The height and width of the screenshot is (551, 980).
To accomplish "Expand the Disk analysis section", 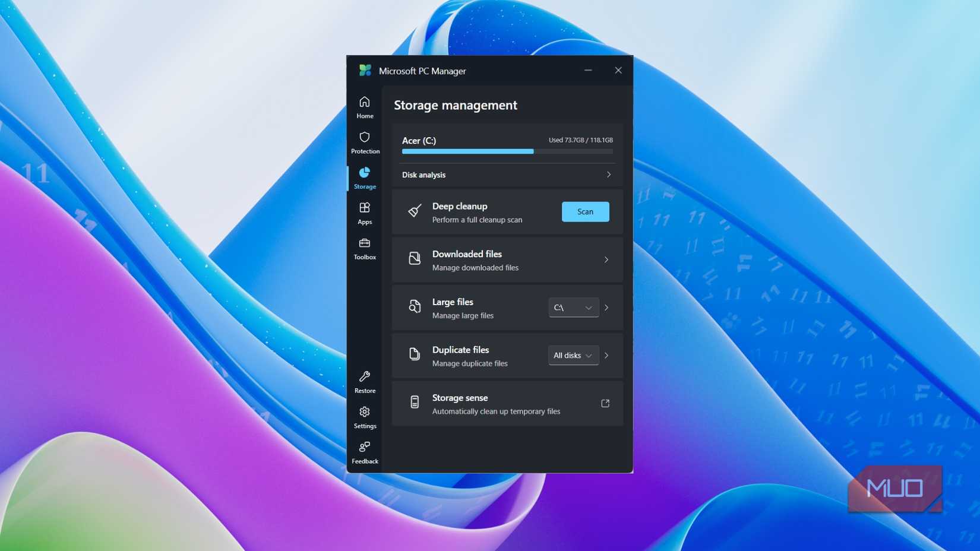I will [x=608, y=175].
